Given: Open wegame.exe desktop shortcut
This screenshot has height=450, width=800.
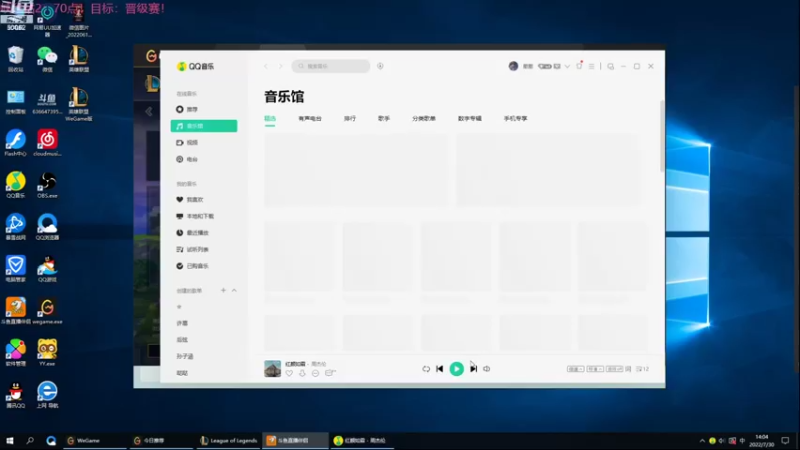Looking at the screenshot, I should click(47, 311).
